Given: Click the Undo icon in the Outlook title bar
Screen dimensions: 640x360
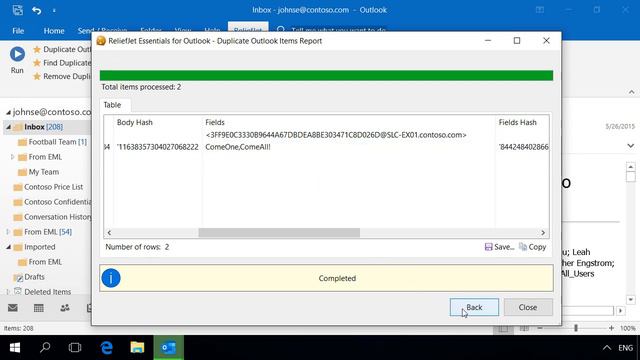Looking at the screenshot, I should pyautogui.click(x=37, y=10).
